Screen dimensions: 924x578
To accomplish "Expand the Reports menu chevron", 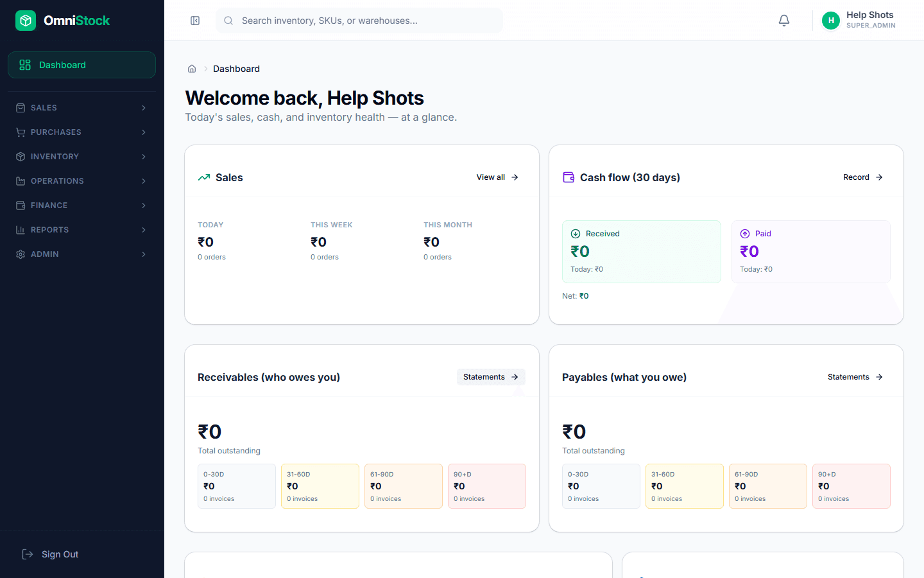I will pyautogui.click(x=144, y=230).
